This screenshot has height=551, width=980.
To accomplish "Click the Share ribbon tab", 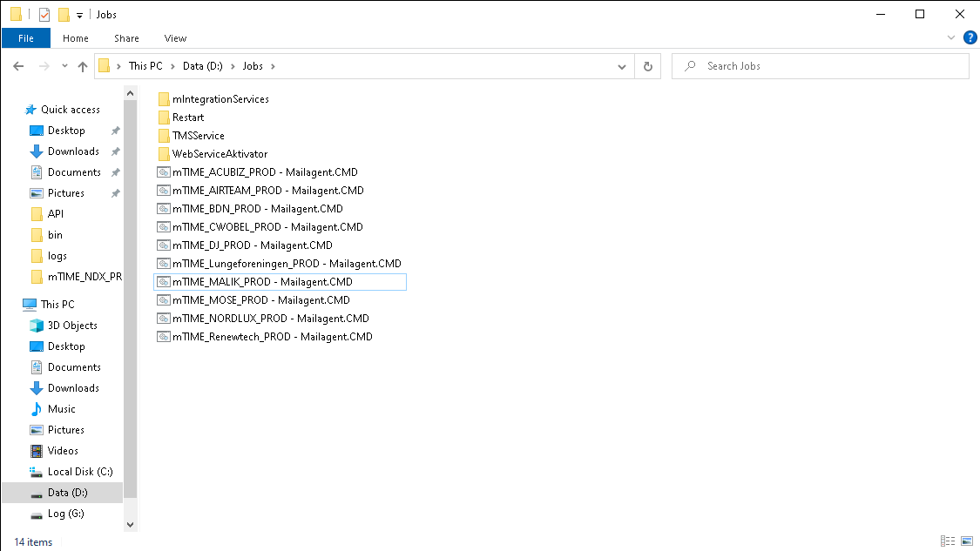I will (x=126, y=38).
